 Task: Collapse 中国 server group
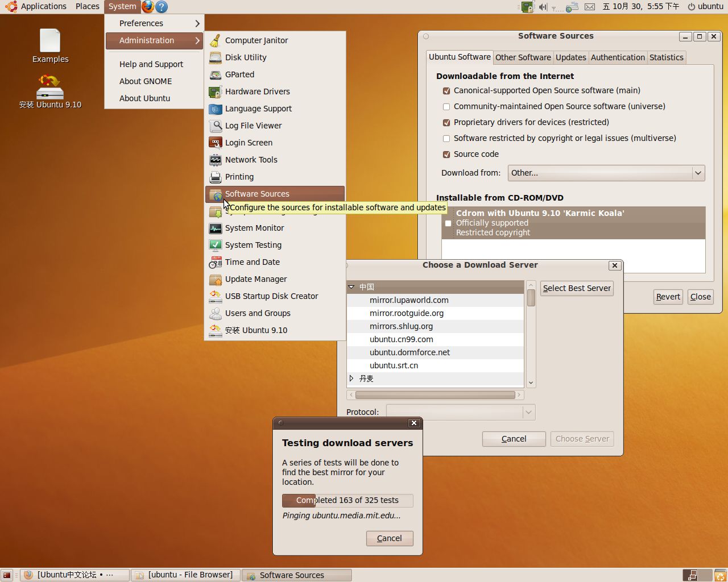351,287
